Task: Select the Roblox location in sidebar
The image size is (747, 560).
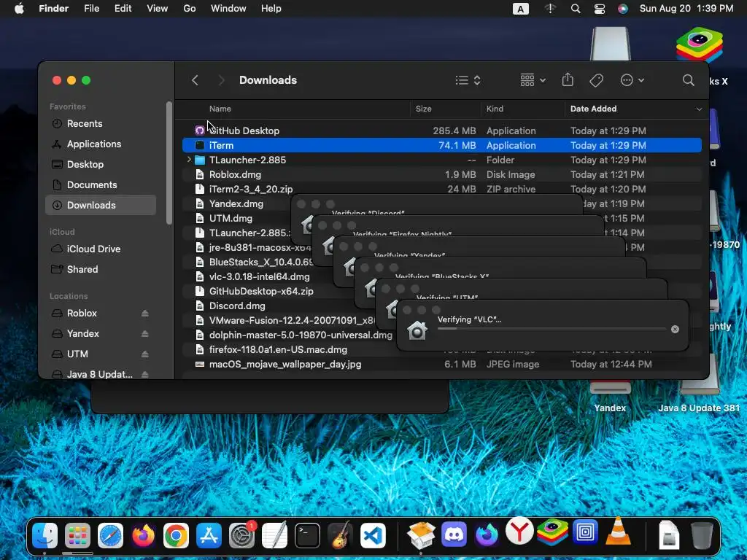Action: pyautogui.click(x=82, y=314)
